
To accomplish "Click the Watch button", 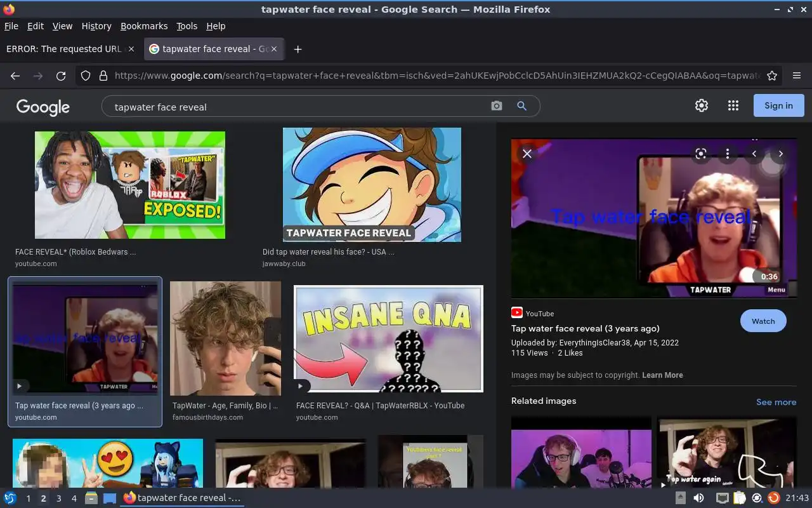I will [x=763, y=321].
